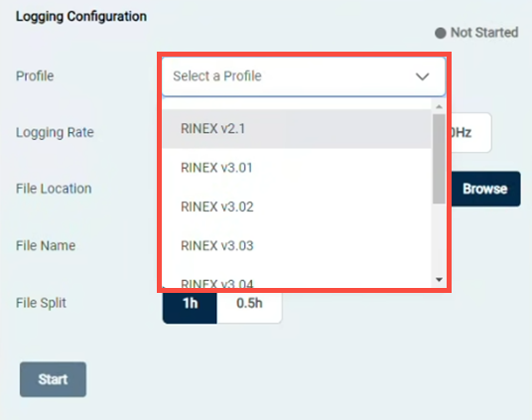Choose RINEX v2.1 from the list
The width and height of the screenshot is (532, 420).
[x=297, y=129]
